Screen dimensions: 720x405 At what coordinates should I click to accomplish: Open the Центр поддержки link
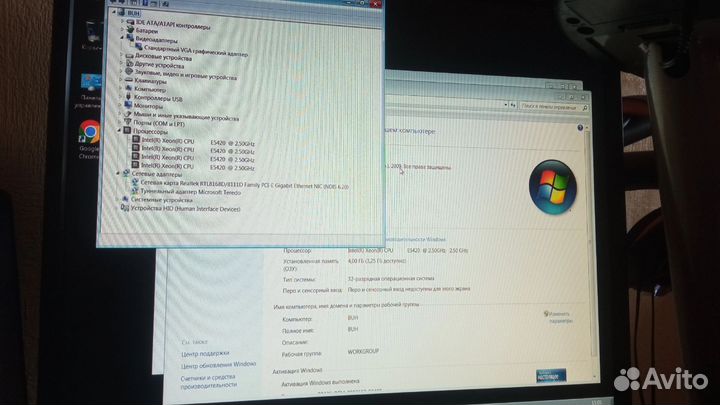[x=204, y=353]
